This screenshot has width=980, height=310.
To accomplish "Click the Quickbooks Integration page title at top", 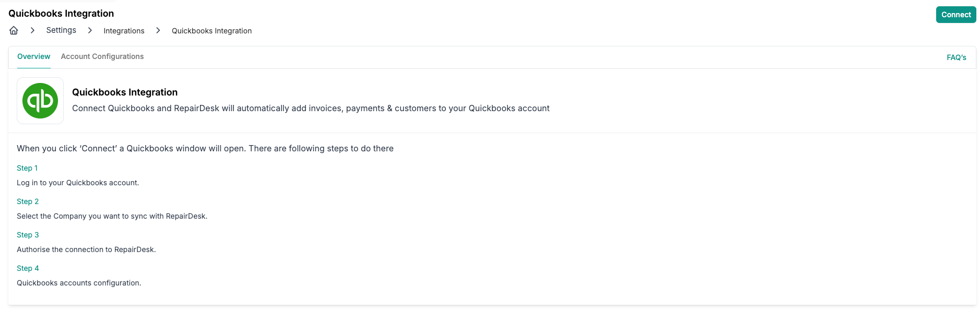I will coord(61,14).
